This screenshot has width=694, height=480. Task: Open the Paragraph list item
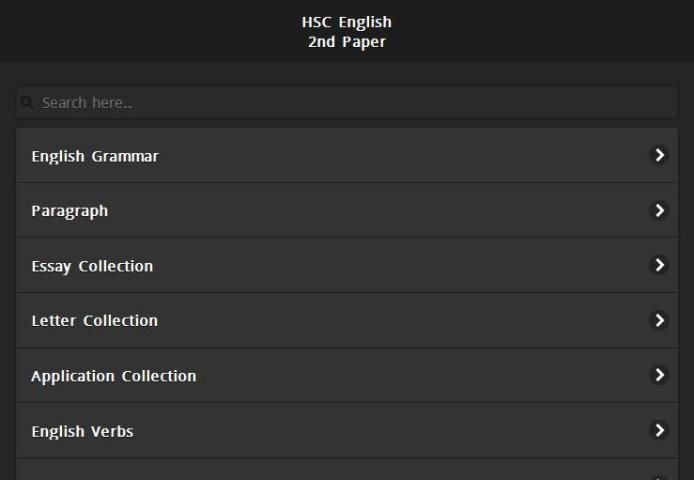70,211
